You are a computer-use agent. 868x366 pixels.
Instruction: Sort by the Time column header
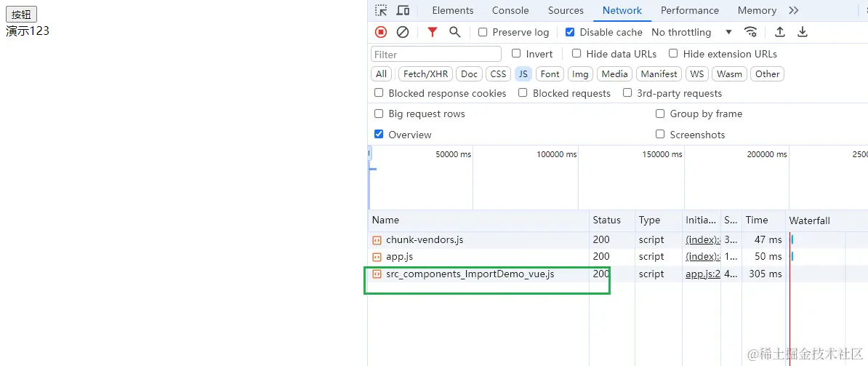coord(763,220)
